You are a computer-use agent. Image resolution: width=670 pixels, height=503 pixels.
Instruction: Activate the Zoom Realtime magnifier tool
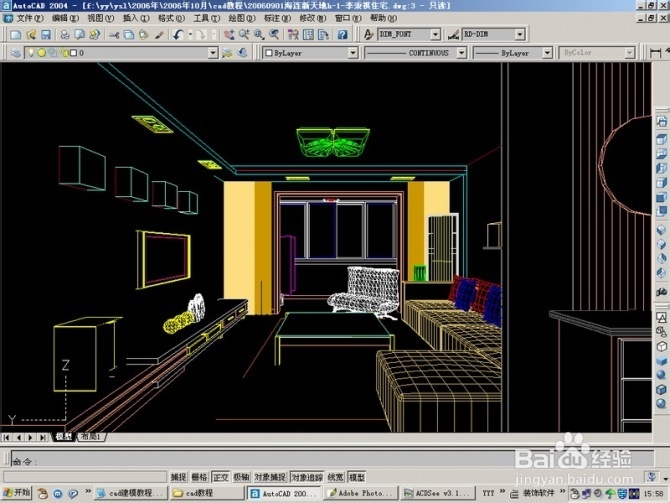(244, 35)
